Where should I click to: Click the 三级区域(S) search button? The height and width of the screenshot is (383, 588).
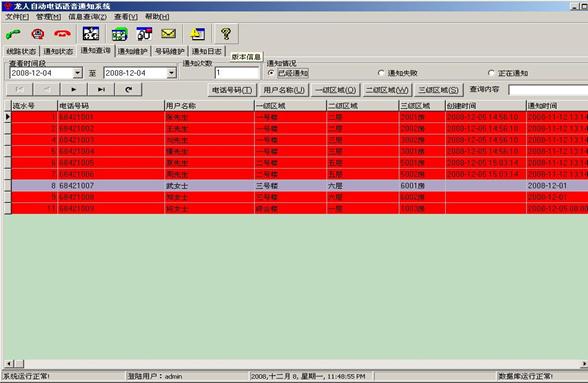438,90
